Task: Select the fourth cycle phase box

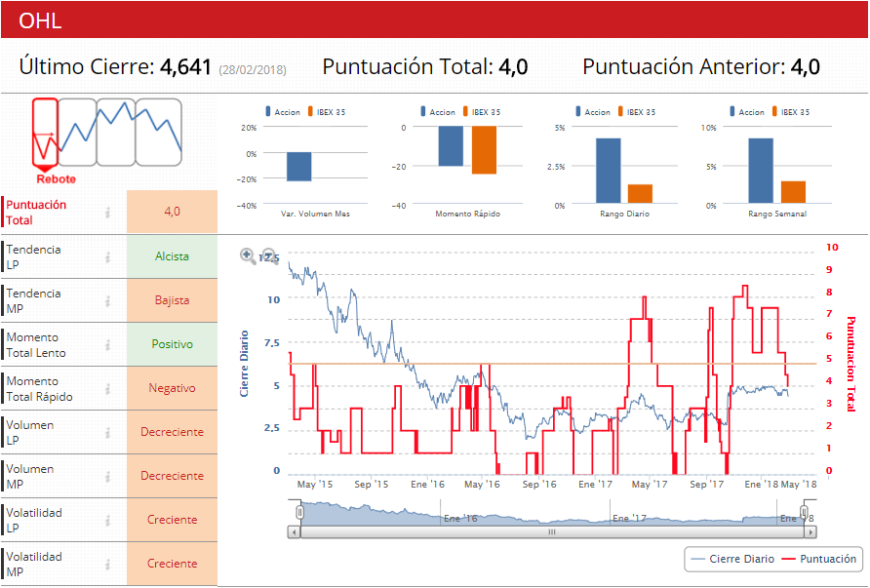Action: tap(159, 132)
